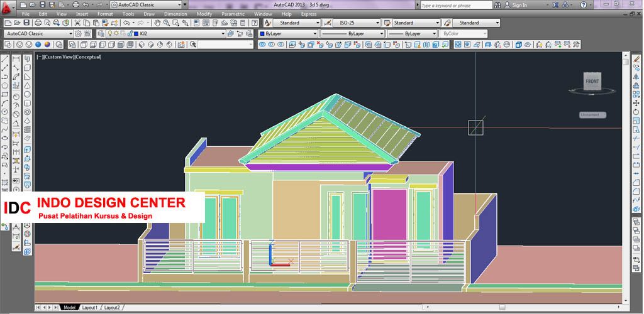Click the Plot printer icon in Standard toolbar
The height and width of the screenshot is (314, 644).
coord(38,23)
